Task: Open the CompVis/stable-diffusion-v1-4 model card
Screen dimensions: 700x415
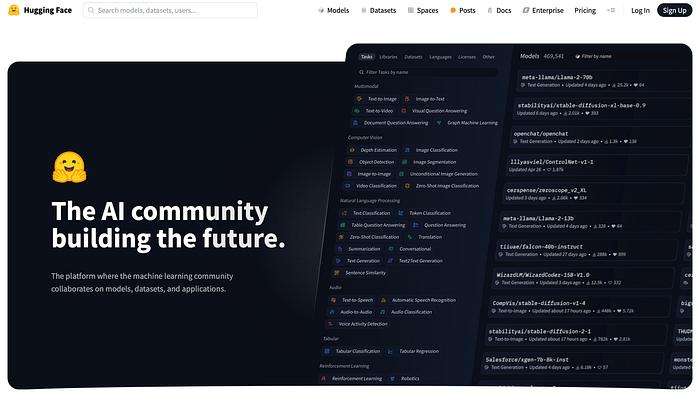Action: pyautogui.click(x=580, y=307)
